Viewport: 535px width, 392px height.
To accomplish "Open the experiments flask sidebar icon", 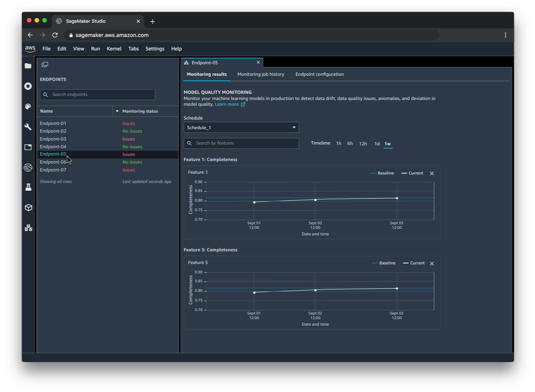I will pyautogui.click(x=28, y=187).
